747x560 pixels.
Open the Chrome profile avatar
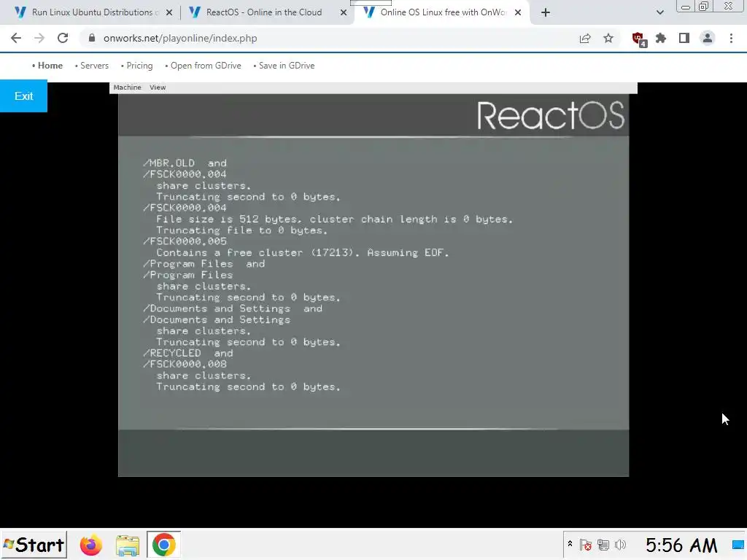pyautogui.click(x=708, y=38)
